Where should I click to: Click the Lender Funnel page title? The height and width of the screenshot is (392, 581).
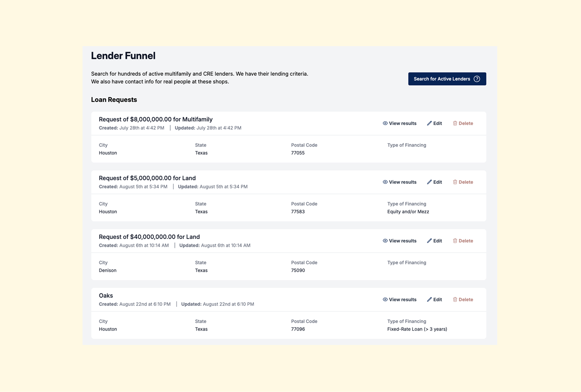pos(123,56)
